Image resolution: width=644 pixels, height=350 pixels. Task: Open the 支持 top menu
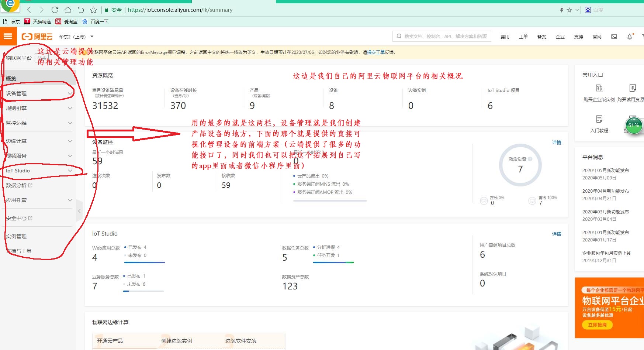[578, 37]
